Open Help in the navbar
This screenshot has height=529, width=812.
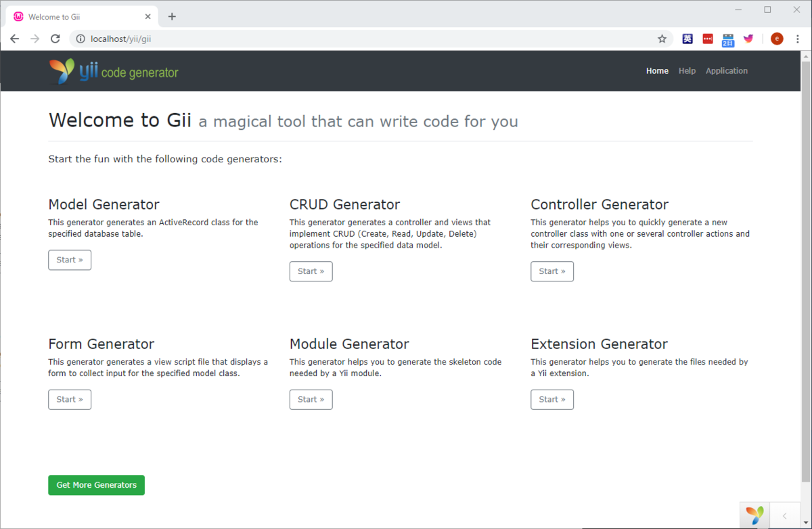pos(687,70)
